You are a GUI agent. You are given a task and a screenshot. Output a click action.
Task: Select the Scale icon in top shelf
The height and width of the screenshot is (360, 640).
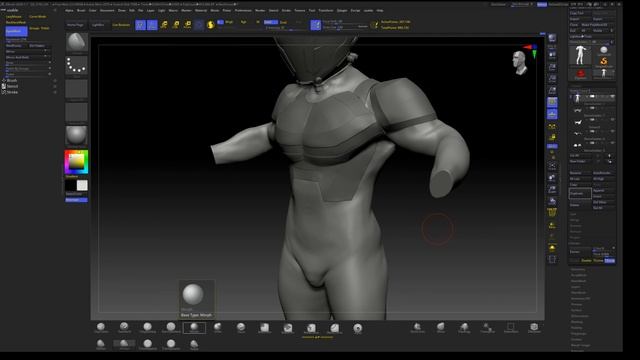[176, 25]
